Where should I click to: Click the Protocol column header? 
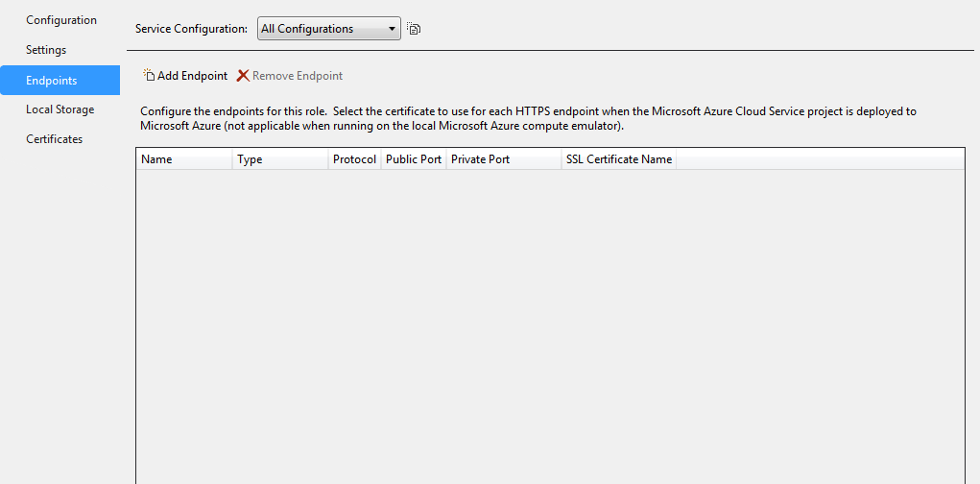coord(354,159)
